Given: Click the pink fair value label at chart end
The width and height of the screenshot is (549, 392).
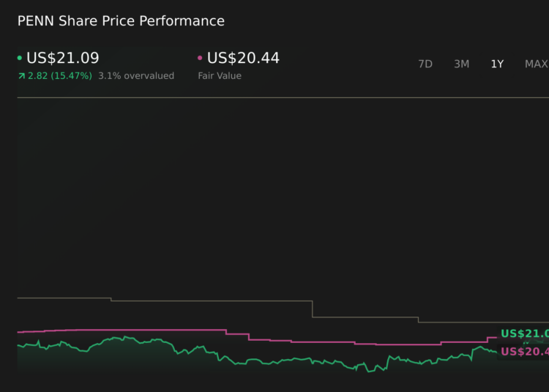Looking at the screenshot, I should [525, 352].
